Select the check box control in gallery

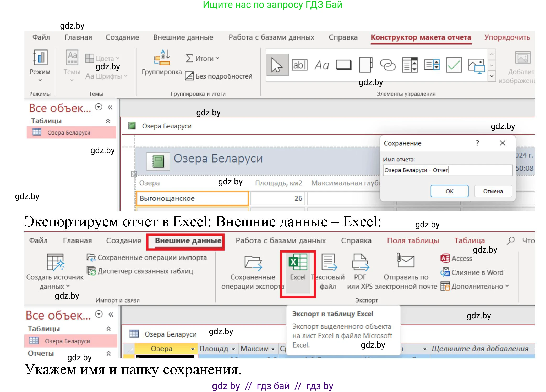pyautogui.click(x=454, y=65)
